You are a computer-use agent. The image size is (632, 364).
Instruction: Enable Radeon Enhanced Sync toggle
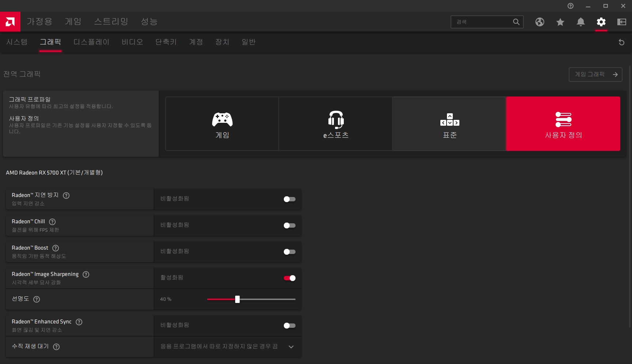coord(289,326)
